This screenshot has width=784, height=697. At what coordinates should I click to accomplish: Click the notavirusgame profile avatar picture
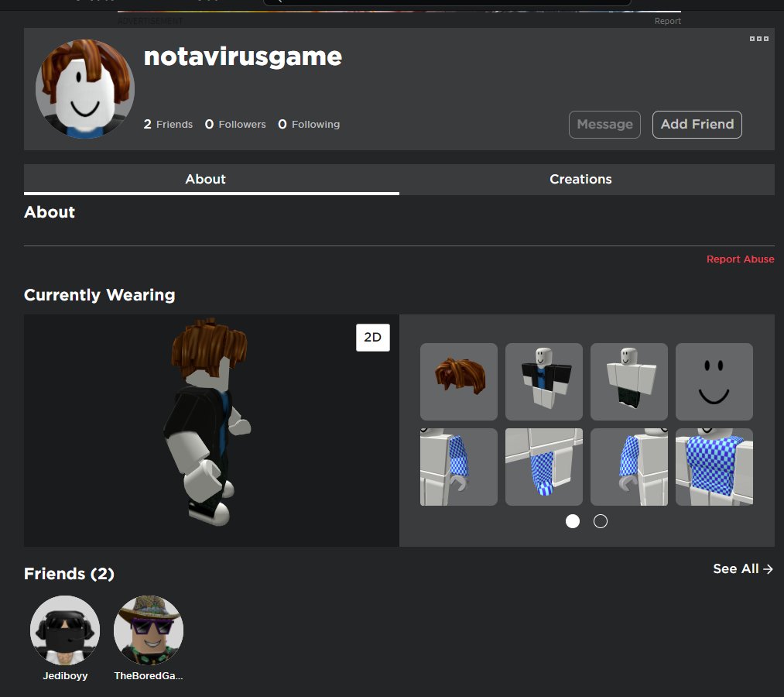click(x=85, y=89)
